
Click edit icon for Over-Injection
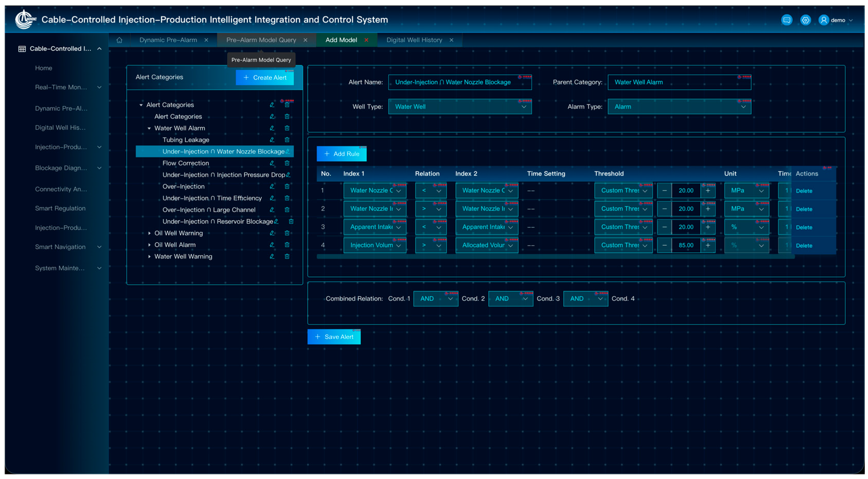(x=272, y=187)
